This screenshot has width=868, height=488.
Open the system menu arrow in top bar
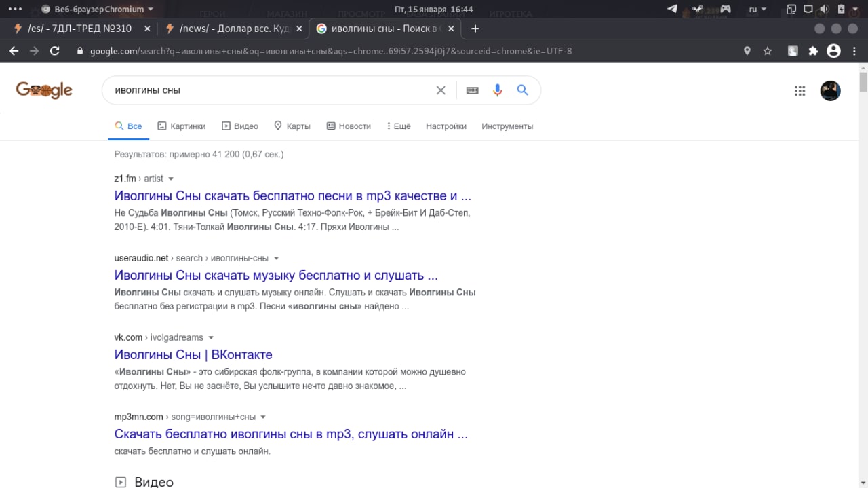click(856, 10)
